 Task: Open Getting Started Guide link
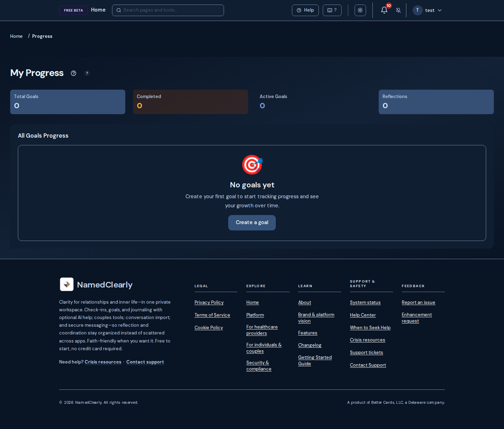pyautogui.click(x=315, y=360)
